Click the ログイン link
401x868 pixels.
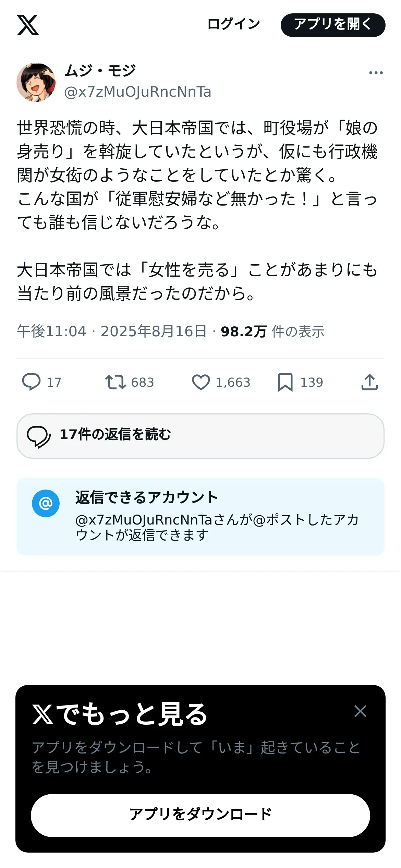point(234,24)
